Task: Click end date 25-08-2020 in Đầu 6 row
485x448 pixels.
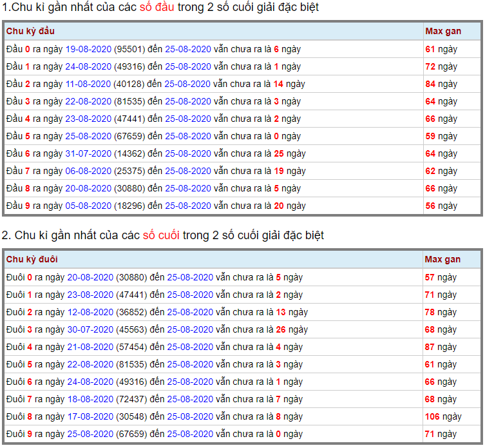Action: (x=188, y=153)
